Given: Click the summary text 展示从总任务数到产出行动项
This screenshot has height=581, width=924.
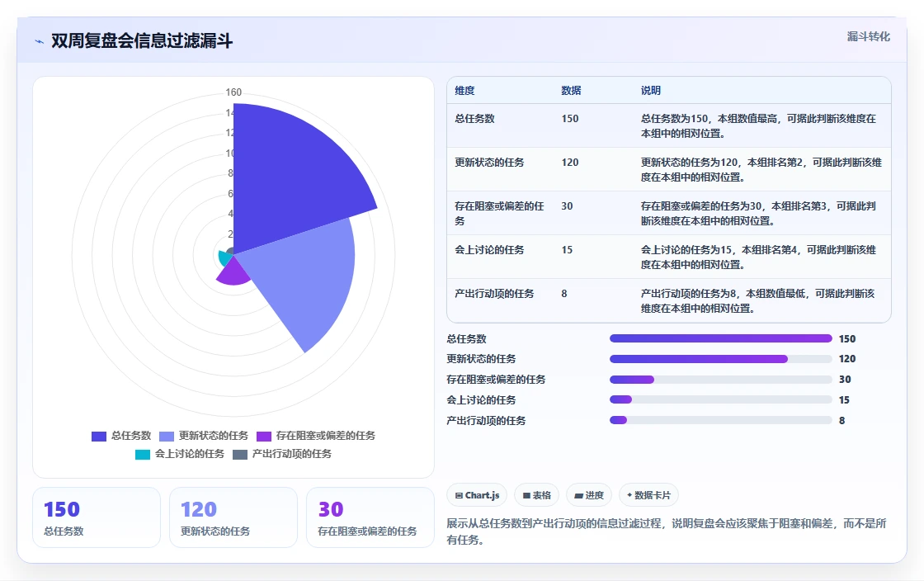Looking at the screenshot, I should [667, 531].
